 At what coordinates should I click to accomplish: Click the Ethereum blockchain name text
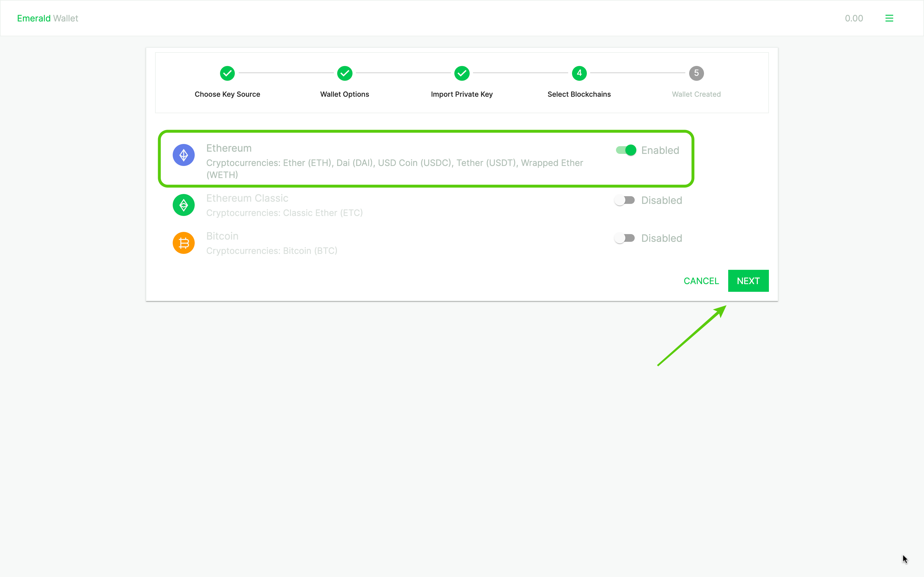pos(229,148)
